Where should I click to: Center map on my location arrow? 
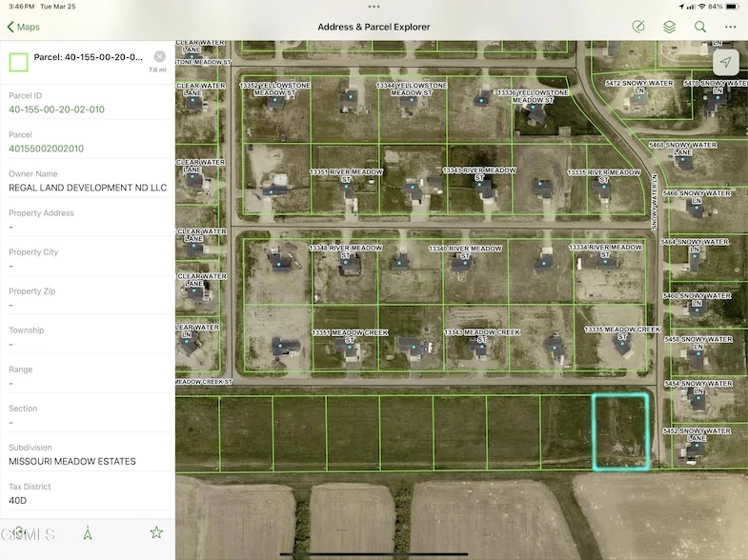tap(726, 62)
